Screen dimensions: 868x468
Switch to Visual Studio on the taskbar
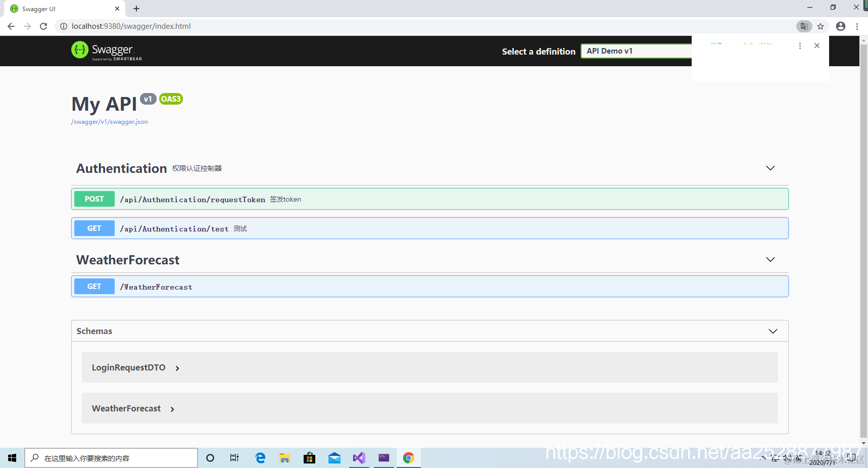tap(359, 458)
